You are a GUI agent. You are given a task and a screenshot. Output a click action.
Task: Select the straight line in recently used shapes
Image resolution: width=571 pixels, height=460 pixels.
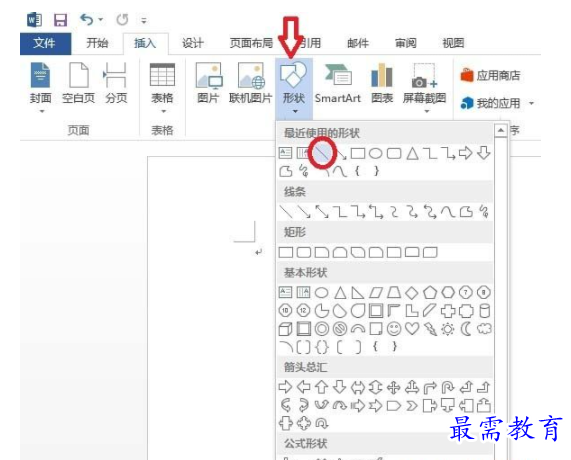(x=322, y=153)
